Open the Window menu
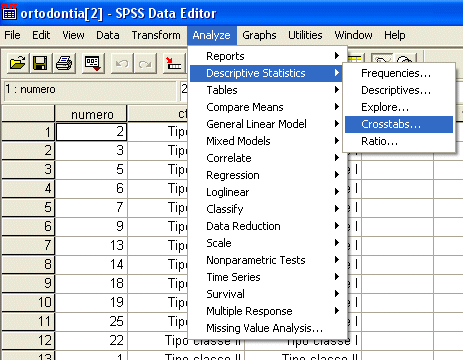 coord(353,35)
